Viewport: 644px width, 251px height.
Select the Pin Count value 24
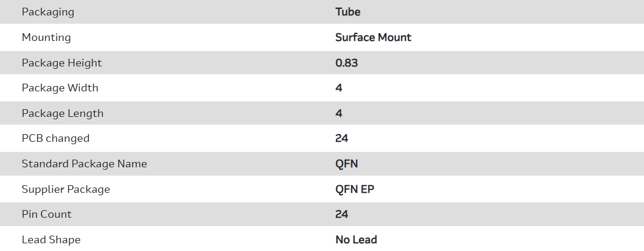point(342,214)
